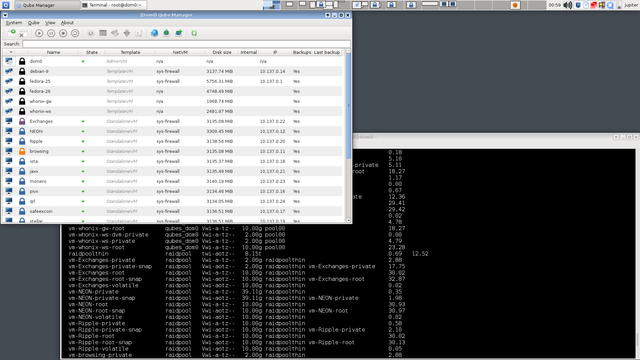Select the fedora-26 row
This screenshot has width=640, height=360.
[x=173, y=91]
